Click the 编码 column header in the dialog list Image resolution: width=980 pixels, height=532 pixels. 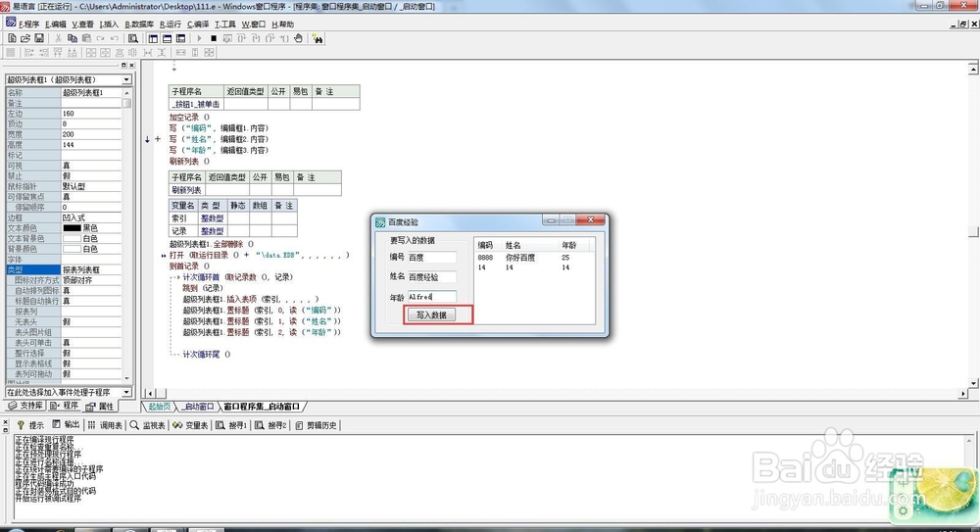(x=488, y=245)
